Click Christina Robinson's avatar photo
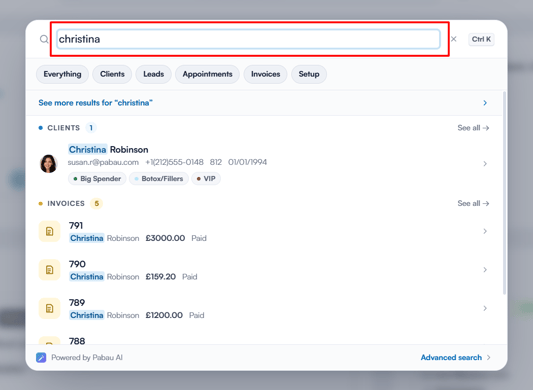Screen dimensions: 533x390 tap(49, 164)
